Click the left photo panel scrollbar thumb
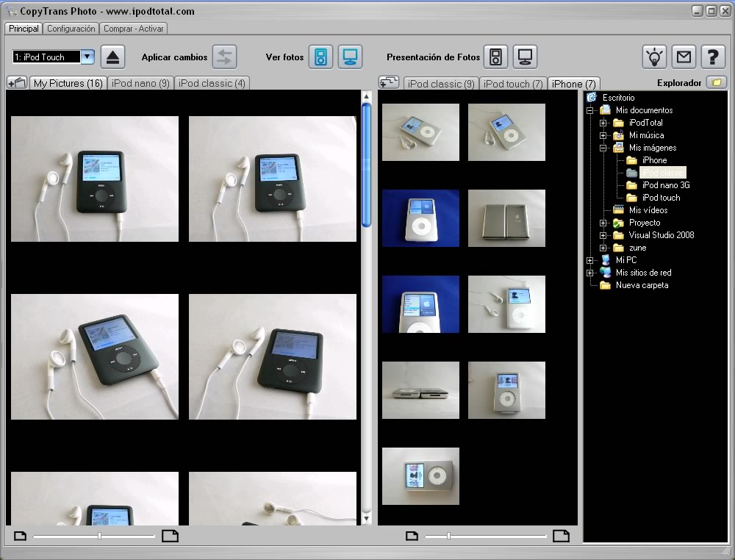 [367, 165]
